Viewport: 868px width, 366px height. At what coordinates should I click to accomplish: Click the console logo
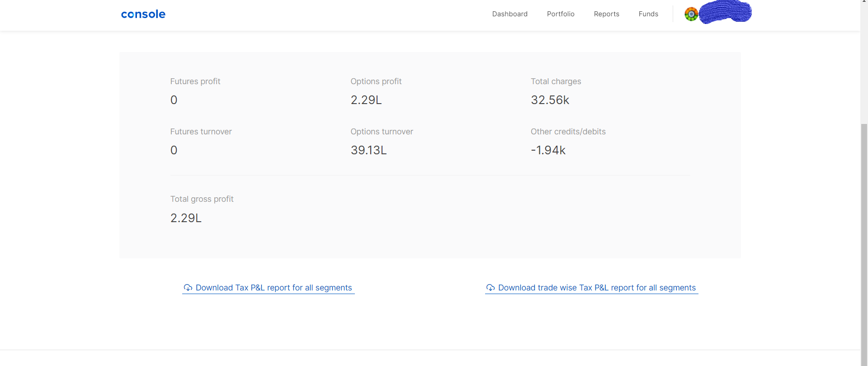tap(143, 14)
